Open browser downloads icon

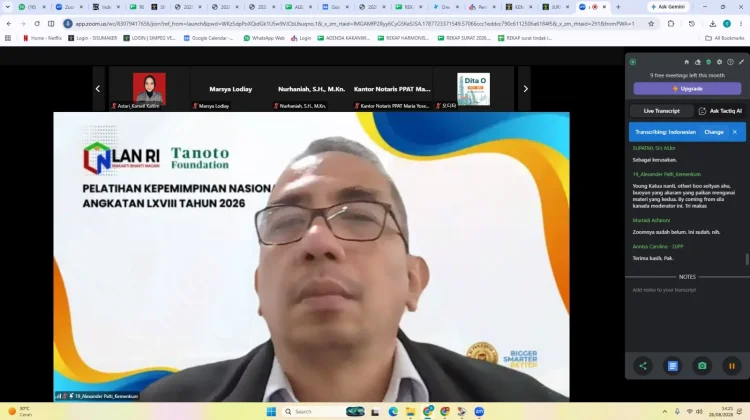[713, 23]
